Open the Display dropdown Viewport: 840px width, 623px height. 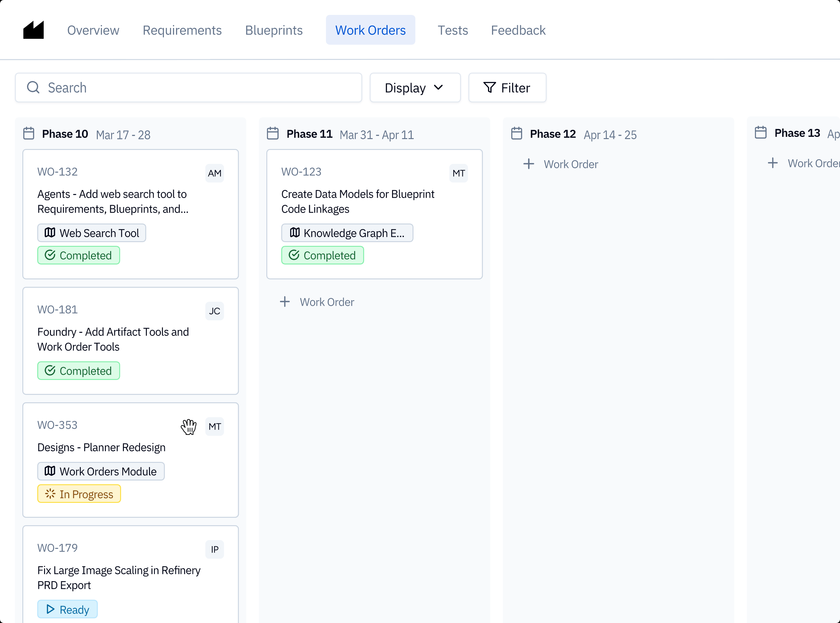(x=415, y=88)
